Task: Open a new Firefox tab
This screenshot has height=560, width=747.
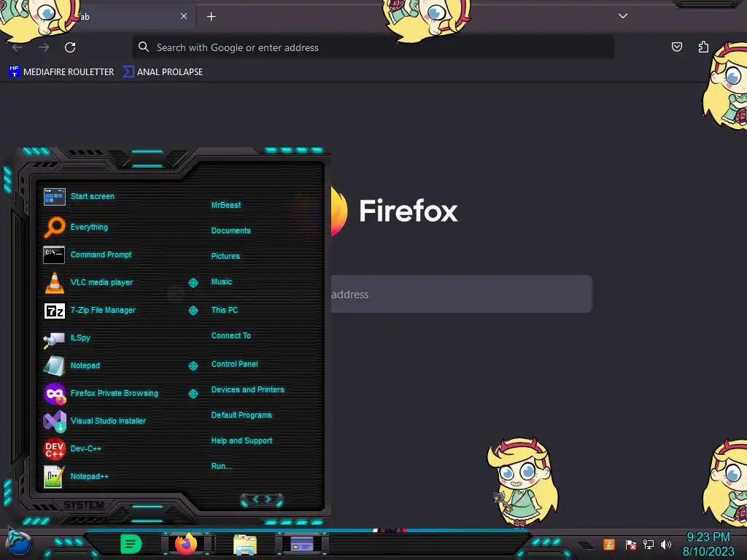Action: [x=211, y=17]
